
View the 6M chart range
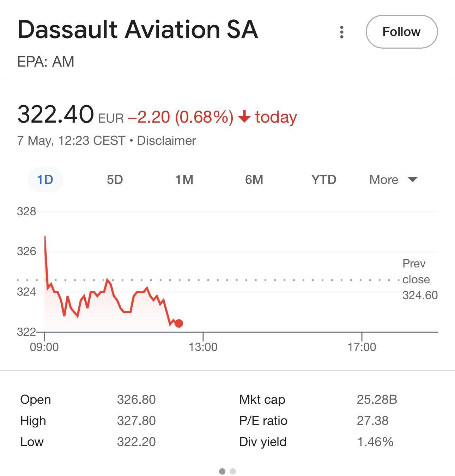[x=254, y=180]
